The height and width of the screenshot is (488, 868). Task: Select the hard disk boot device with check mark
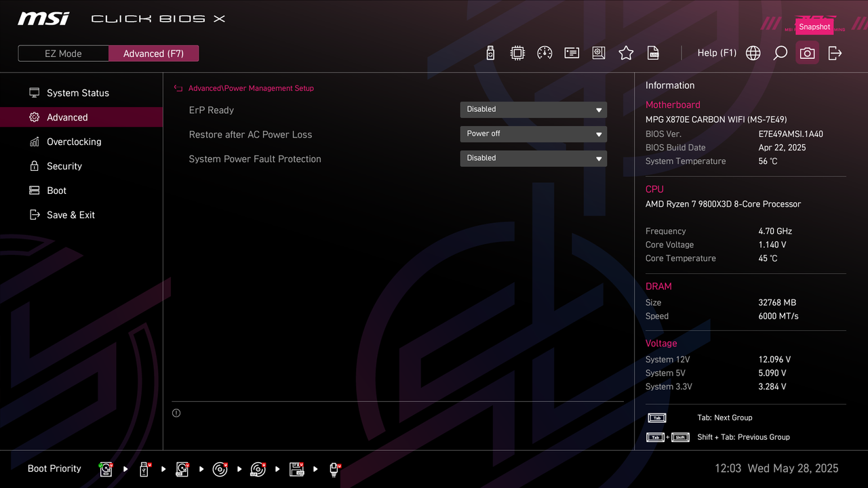tap(106, 469)
